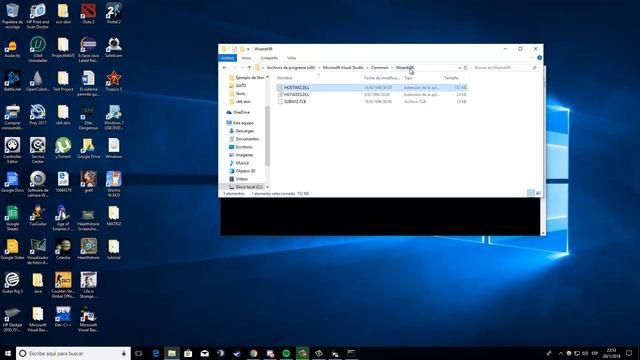This screenshot has width=640, height=360.
Task: Open Música in navigation pane
Action: tap(239, 163)
